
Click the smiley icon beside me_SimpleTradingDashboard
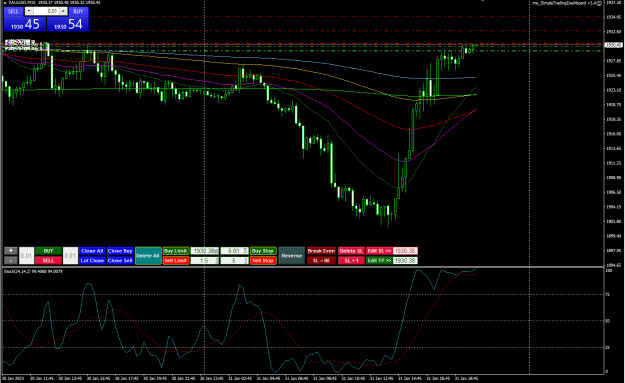click(x=599, y=3)
